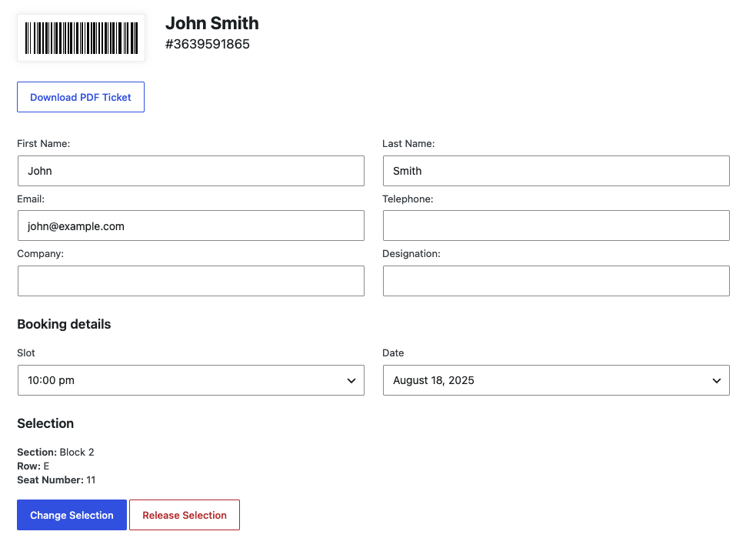The height and width of the screenshot is (548, 756).
Task: Click the Section: Block 2 text
Action: click(x=55, y=452)
